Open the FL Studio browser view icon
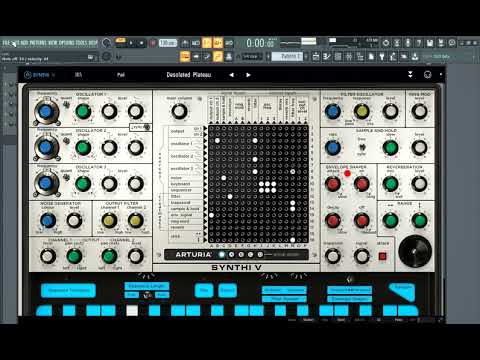 click(360, 56)
